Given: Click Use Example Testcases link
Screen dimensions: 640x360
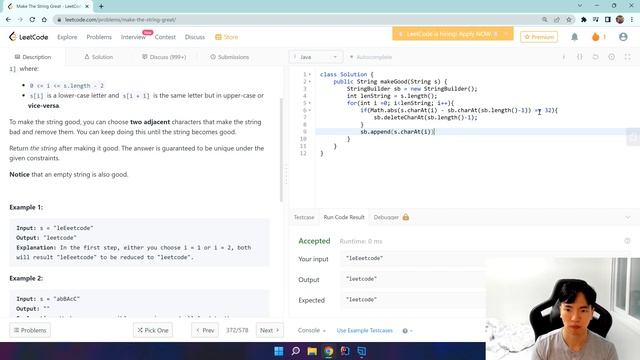Looking at the screenshot, I should tap(364, 330).
